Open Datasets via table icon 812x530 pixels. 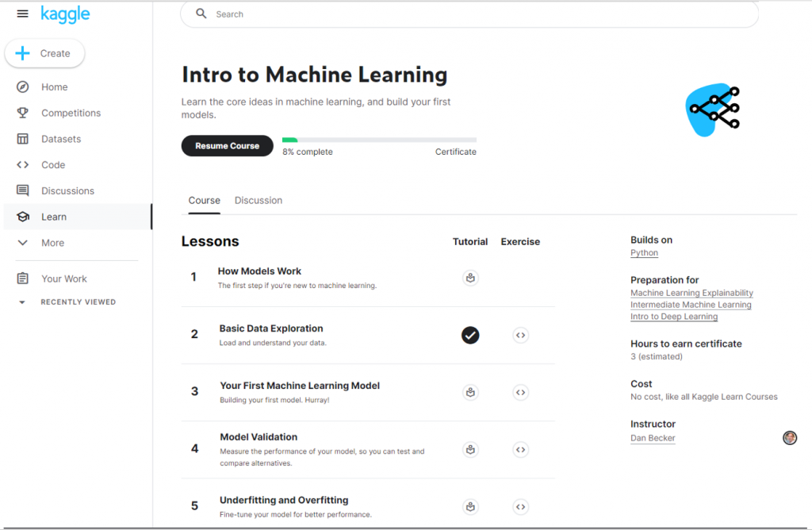[x=22, y=138]
